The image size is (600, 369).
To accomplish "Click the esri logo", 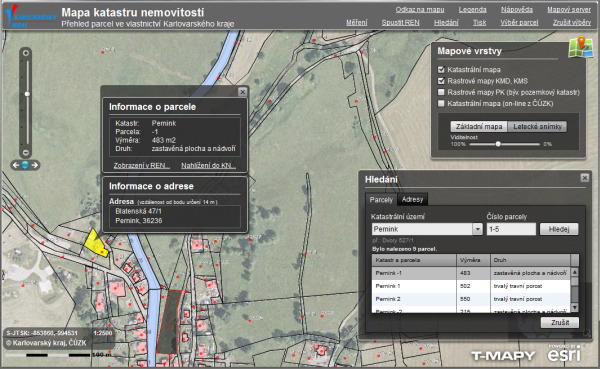I will 564,353.
